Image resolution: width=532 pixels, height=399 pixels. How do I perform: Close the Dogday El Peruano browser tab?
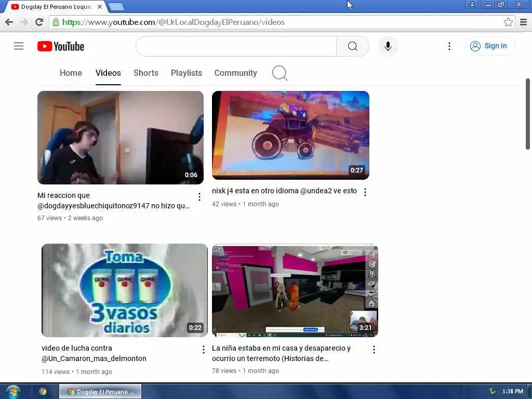100,6
